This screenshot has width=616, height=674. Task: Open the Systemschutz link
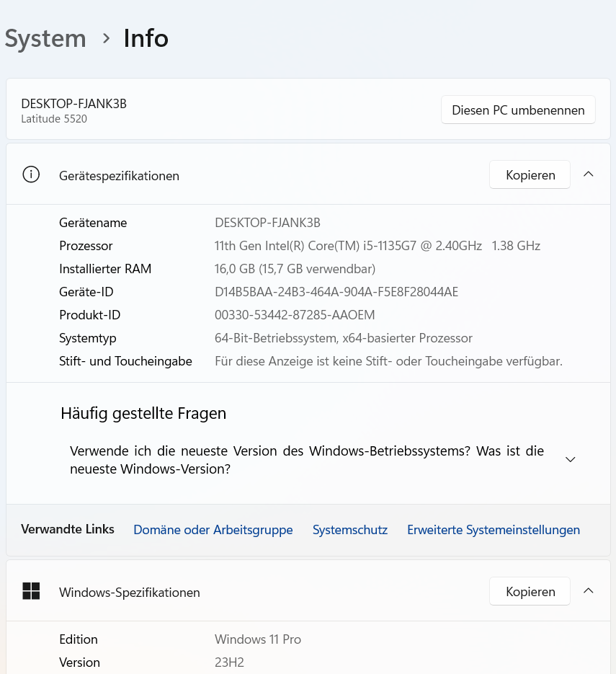pyautogui.click(x=350, y=530)
